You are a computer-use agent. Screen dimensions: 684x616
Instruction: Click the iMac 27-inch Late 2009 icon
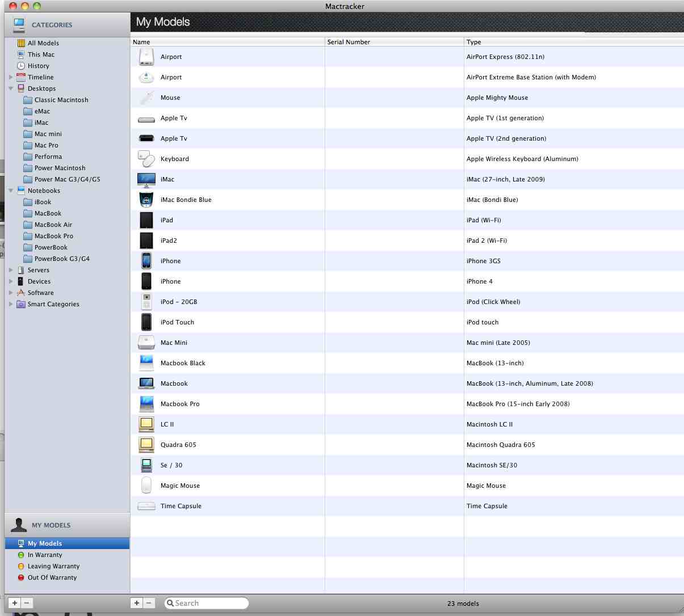(146, 179)
